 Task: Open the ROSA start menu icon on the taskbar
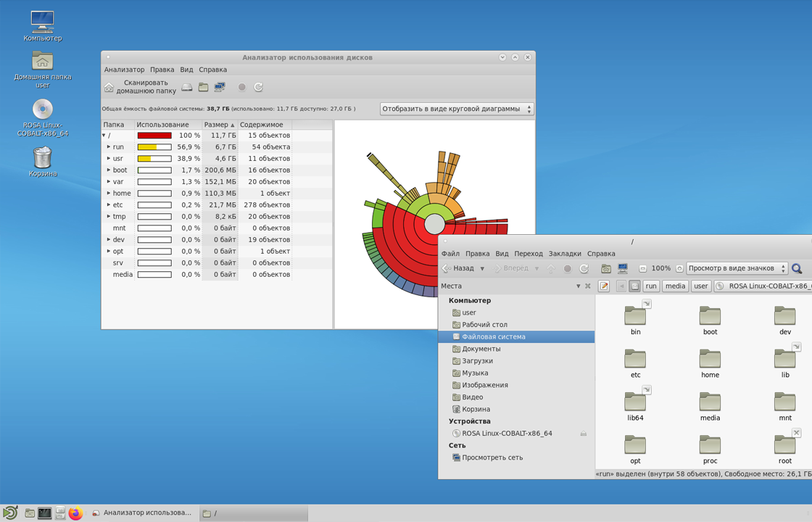(x=10, y=513)
